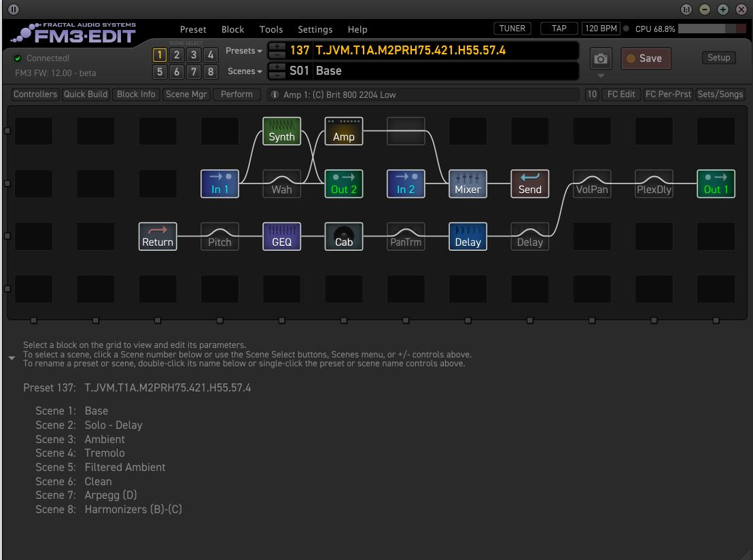Open the Mixer block
This screenshot has height=560, width=753.
[468, 183]
